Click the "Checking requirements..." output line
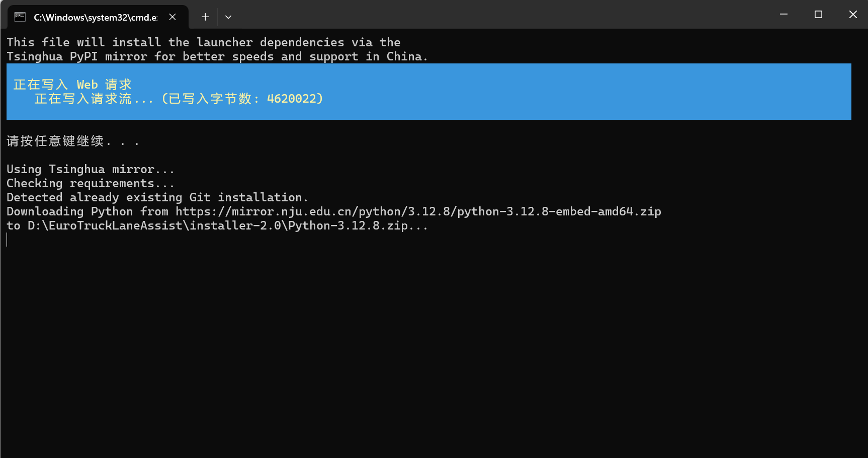The image size is (868, 458). point(91,183)
